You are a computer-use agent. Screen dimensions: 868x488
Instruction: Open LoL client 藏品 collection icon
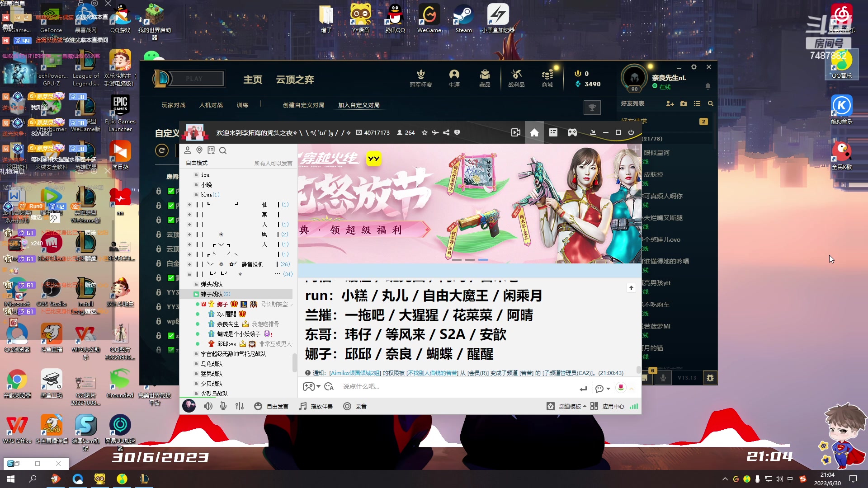(485, 78)
